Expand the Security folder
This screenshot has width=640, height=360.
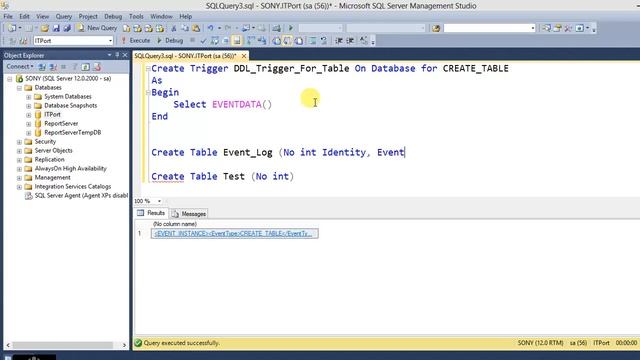(x=19, y=142)
